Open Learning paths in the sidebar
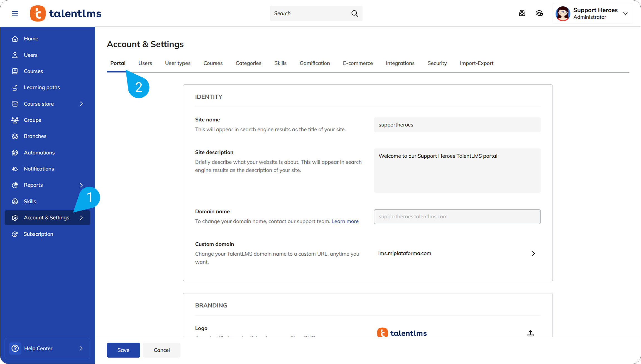Viewport: 641px width, 364px height. 42,87
